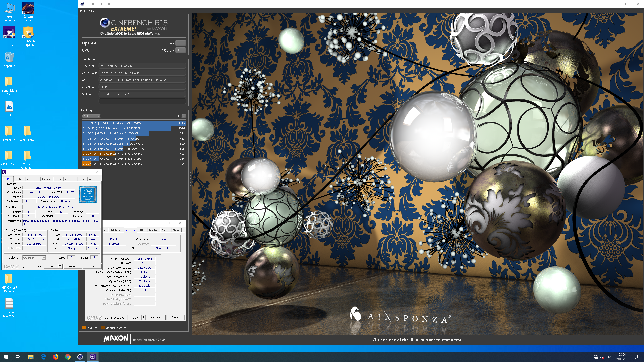Screen dimensions: 644x362
Task: Open File Explorer from the taskbar
Action: (x=31, y=357)
